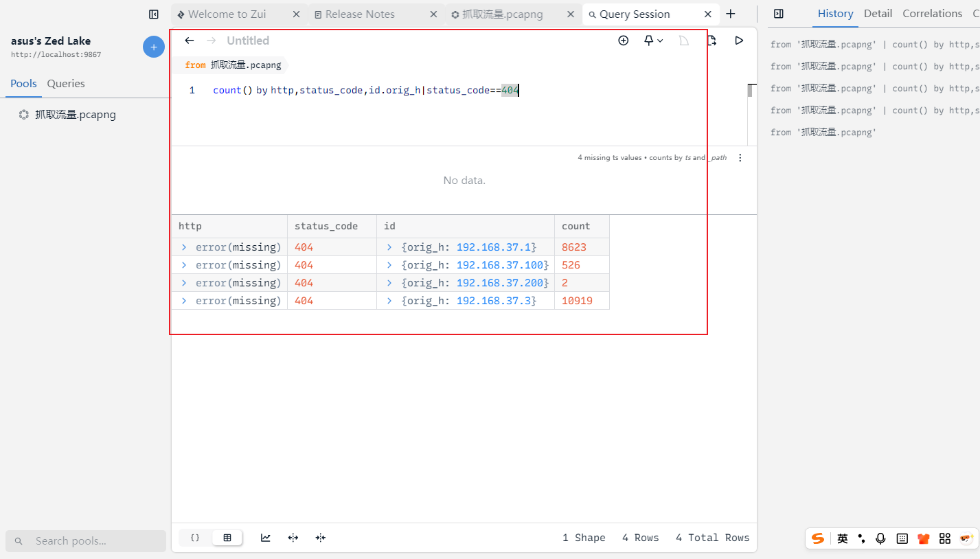Expand the id record with orig_h 192.168.37.100
This screenshot has height=559, width=980.
pyautogui.click(x=389, y=265)
